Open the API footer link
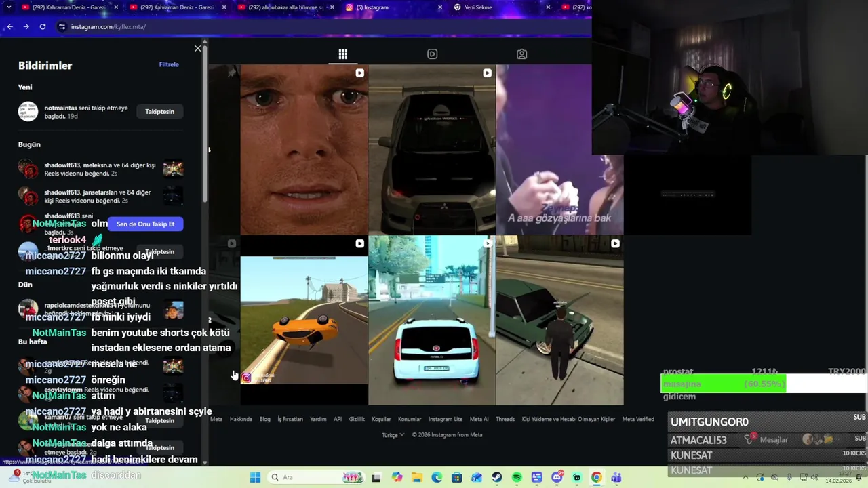Image resolution: width=868 pixels, height=488 pixels. 338,419
